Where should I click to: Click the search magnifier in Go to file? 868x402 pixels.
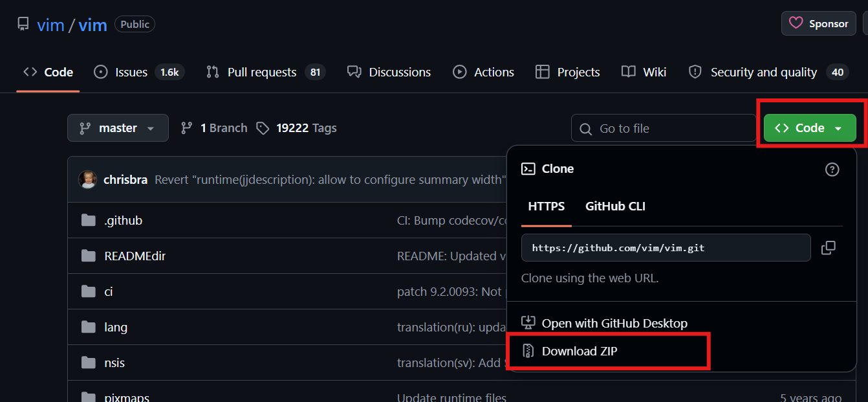tap(586, 129)
